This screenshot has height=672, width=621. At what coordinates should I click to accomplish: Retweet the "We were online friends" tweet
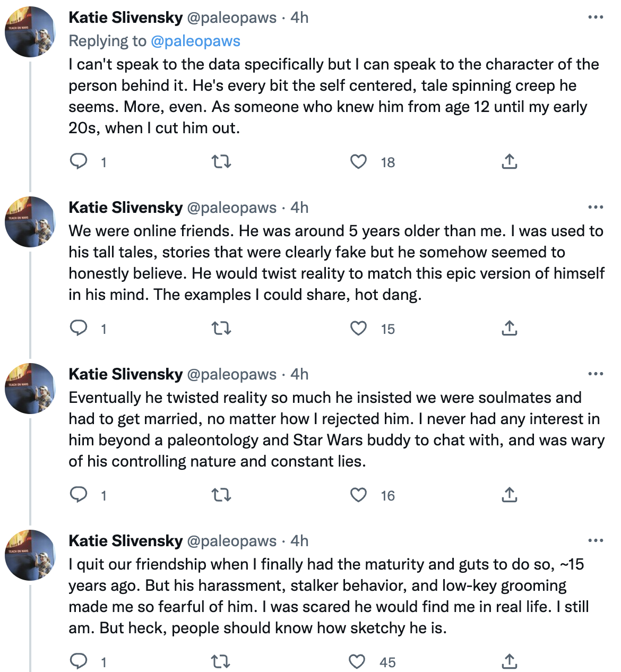click(x=221, y=329)
